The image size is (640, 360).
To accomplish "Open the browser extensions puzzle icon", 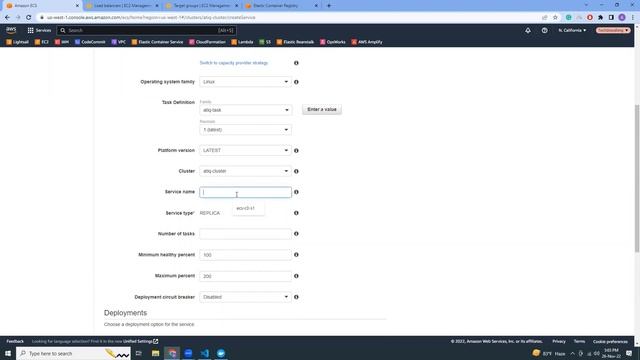I will (600, 18).
